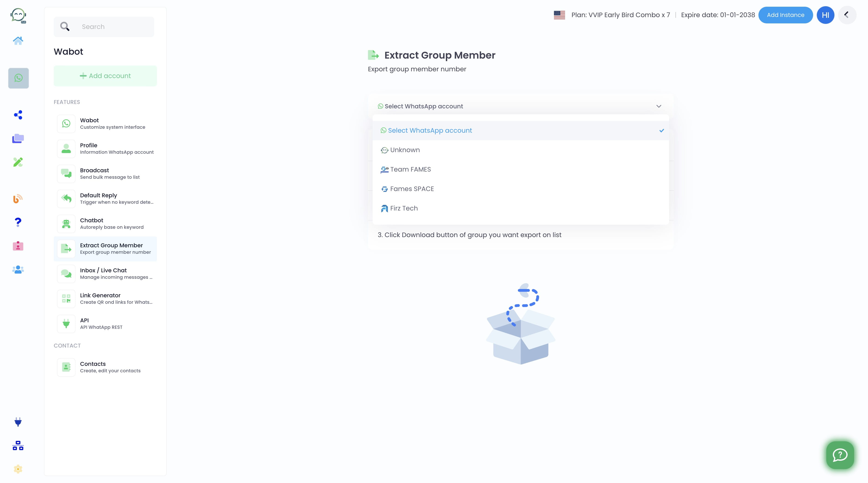The width and height of the screenshot is (868, 483).
Task: Open the folders file manager icon
Action: [x=18, y=138]
